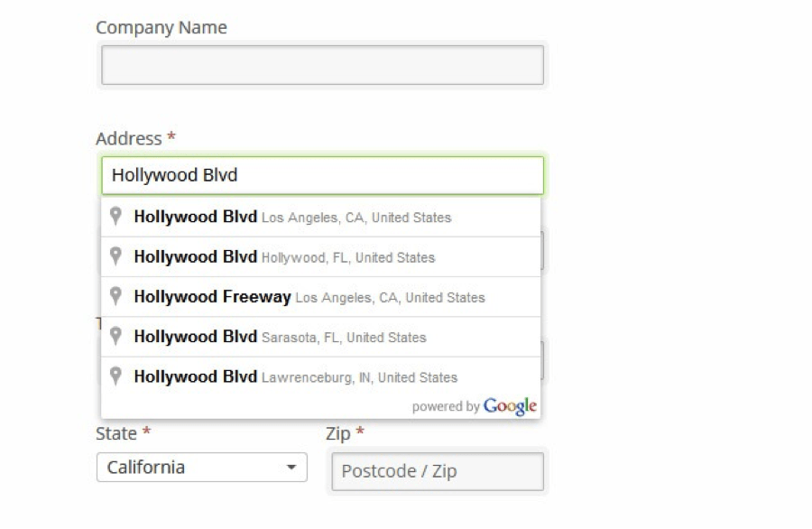Screen dimensions: 812x529
Task: Click the Company Name label
Action: [x=161, y=27]
